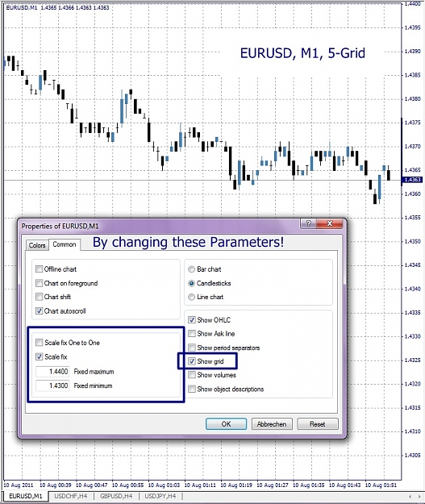
Task: Click the 10 Aug 00:55 time label
Action: [x=127, y=485]
